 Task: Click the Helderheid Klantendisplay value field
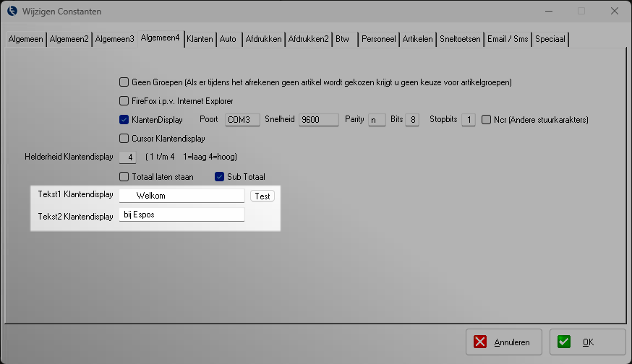[127, 157]
